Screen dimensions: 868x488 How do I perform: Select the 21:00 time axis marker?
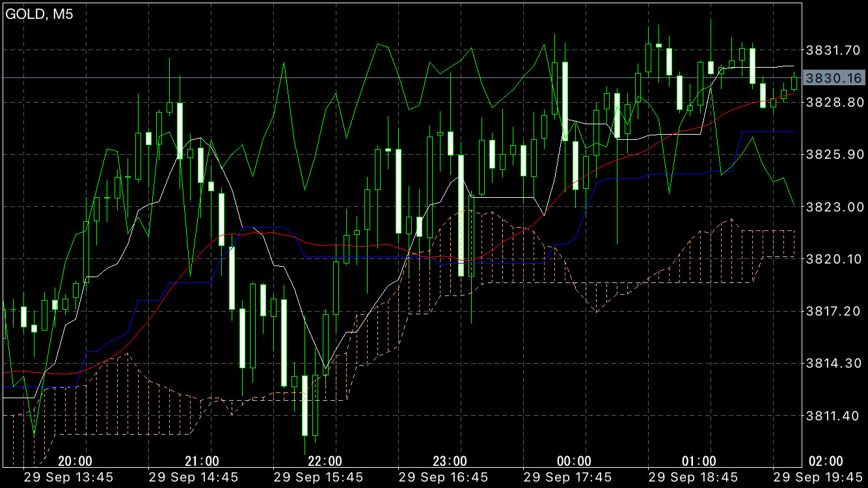[x=202, y=461]
